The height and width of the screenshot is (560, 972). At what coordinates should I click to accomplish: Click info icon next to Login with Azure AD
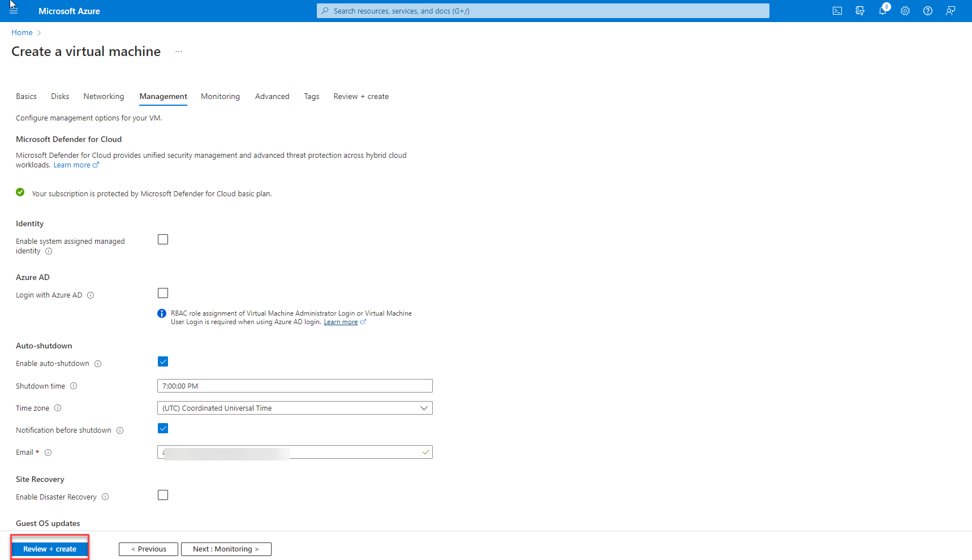pyautogui.click(x=91, y=295)
